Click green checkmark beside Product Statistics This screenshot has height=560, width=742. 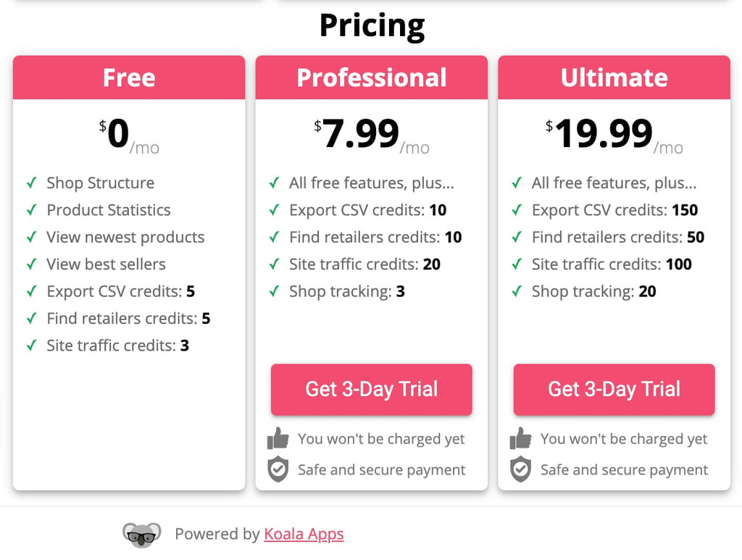pos(32,209)
